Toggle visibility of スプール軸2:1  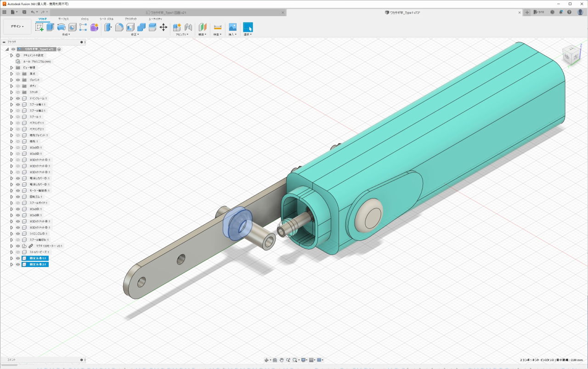(18, 111)
